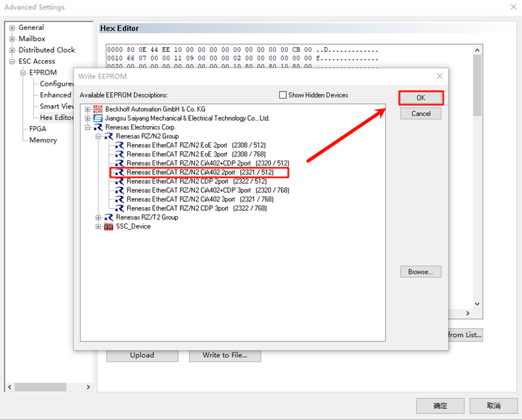
Task: Click the Renesas RZ/N2 Group icon
Action: [108, 136]
